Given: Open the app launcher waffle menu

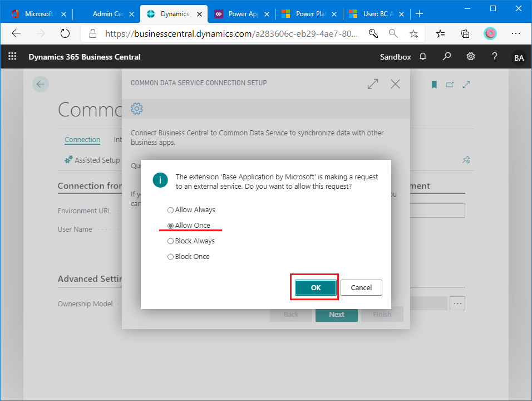Looking at the screenshot, I should 12,56.
